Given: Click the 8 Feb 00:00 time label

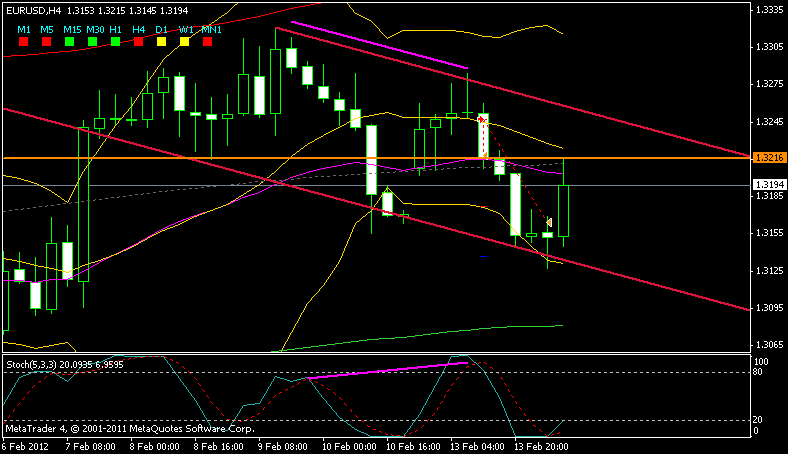Looking at the screenshot, I should [x=155, y=446].
